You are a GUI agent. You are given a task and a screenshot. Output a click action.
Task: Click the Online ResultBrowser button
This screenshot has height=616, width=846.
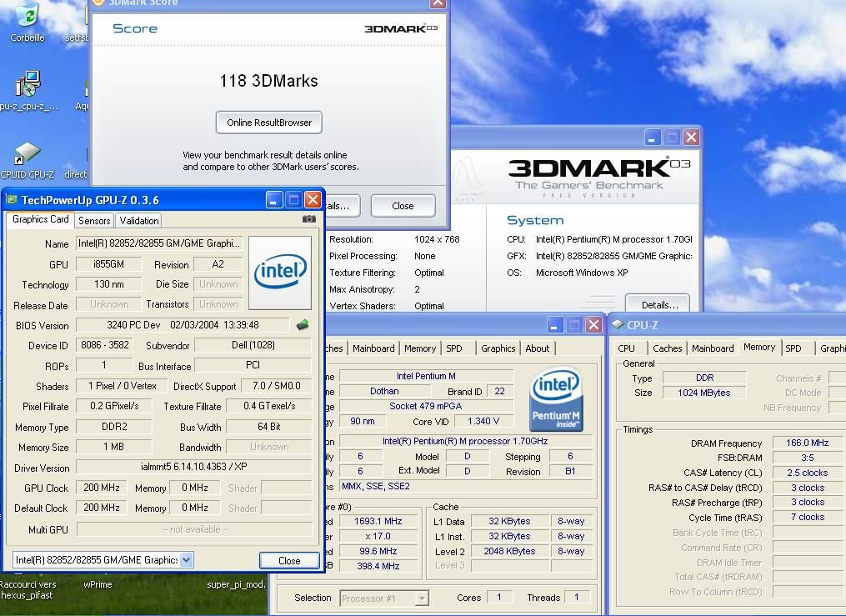click(x=268, y=123)
